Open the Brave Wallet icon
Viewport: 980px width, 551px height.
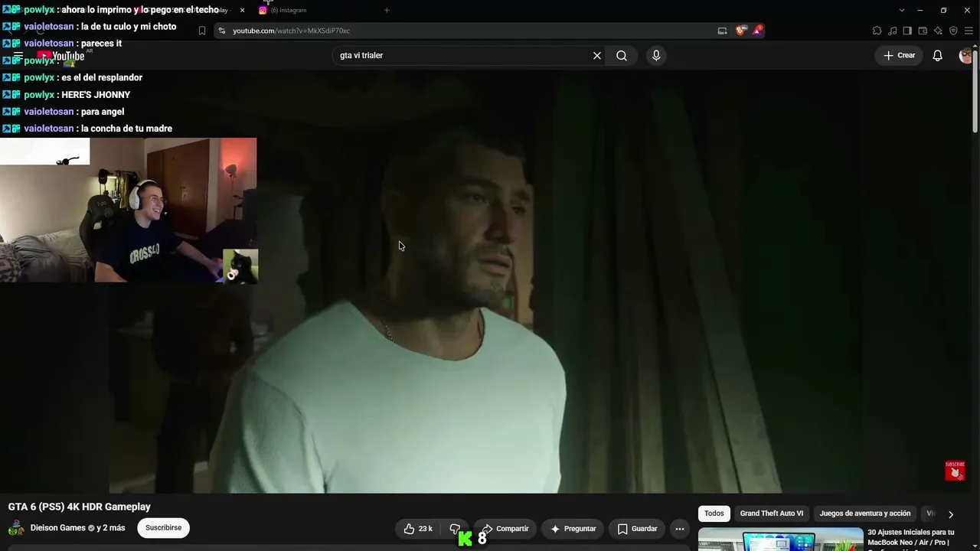pos(923,31)
